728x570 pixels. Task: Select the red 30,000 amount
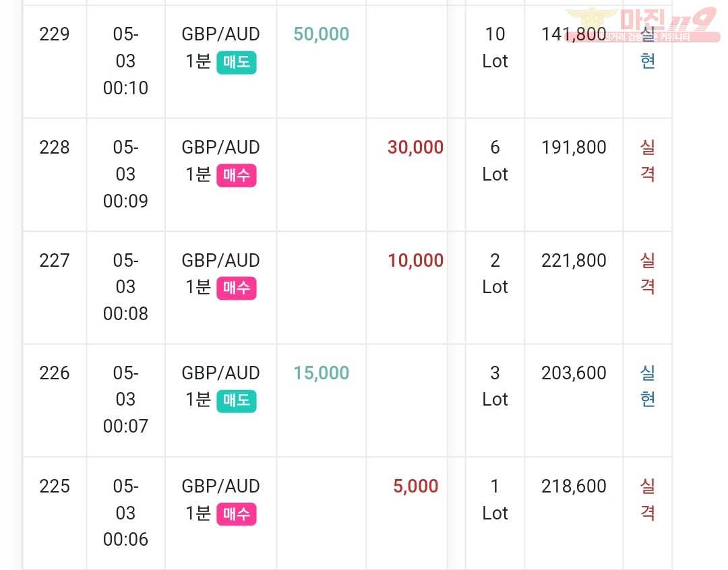click(415, 147)
